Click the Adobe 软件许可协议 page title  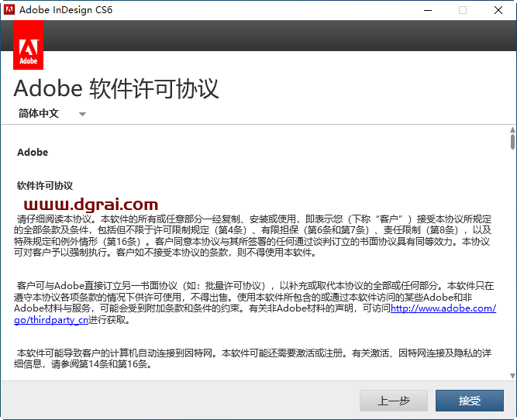coord(116,88)
